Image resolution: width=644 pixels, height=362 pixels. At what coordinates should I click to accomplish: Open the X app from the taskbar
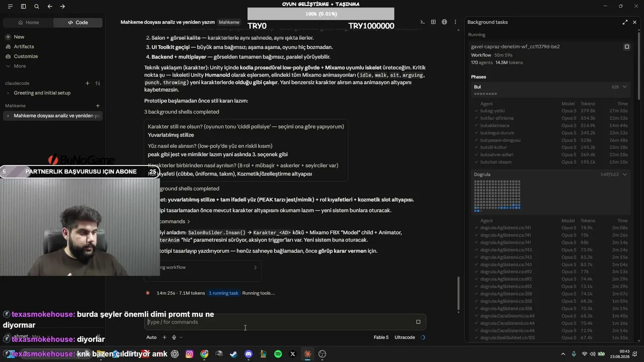293,354
